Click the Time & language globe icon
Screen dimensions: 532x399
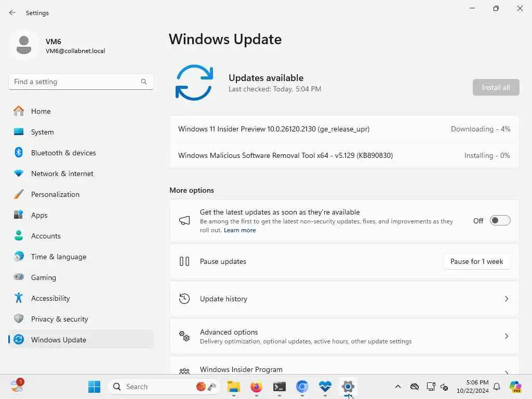19,256
